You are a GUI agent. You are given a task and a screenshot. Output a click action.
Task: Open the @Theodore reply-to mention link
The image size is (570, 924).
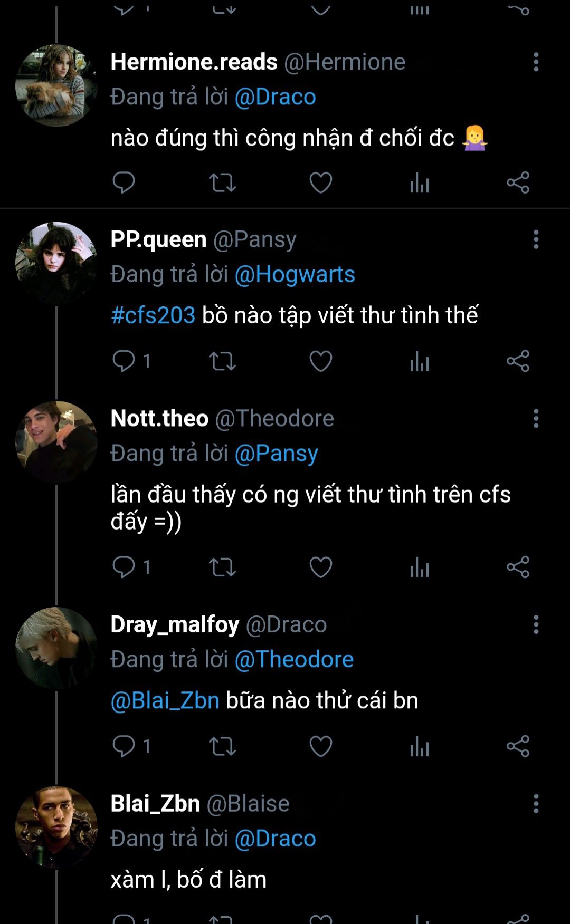coord(294,659)
